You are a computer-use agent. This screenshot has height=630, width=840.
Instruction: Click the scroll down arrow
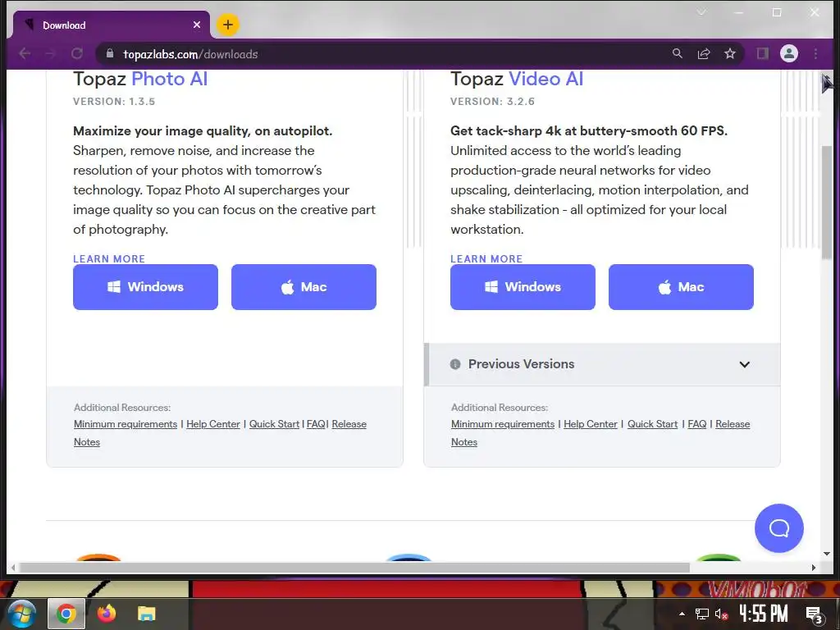coord(827,554)
